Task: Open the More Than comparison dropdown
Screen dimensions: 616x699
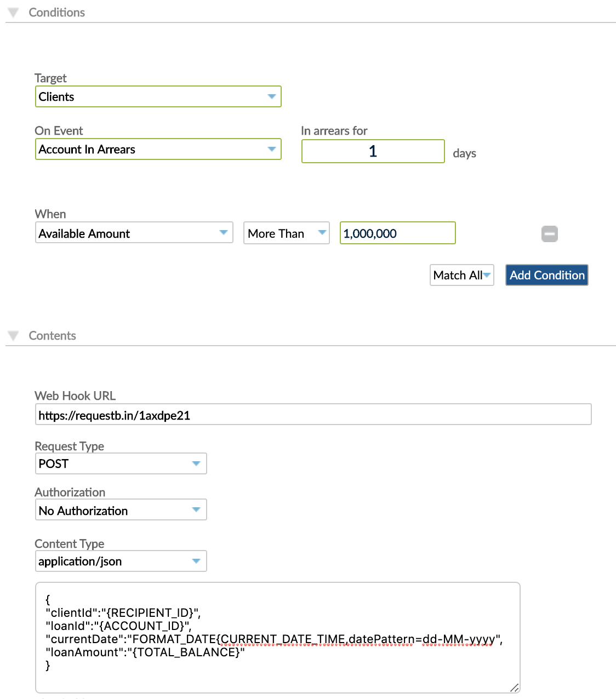Action: (285, 233)
